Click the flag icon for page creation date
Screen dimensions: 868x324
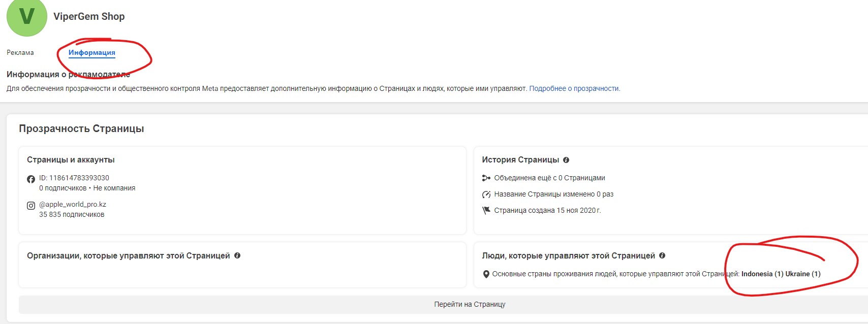(x=486, y=210)
